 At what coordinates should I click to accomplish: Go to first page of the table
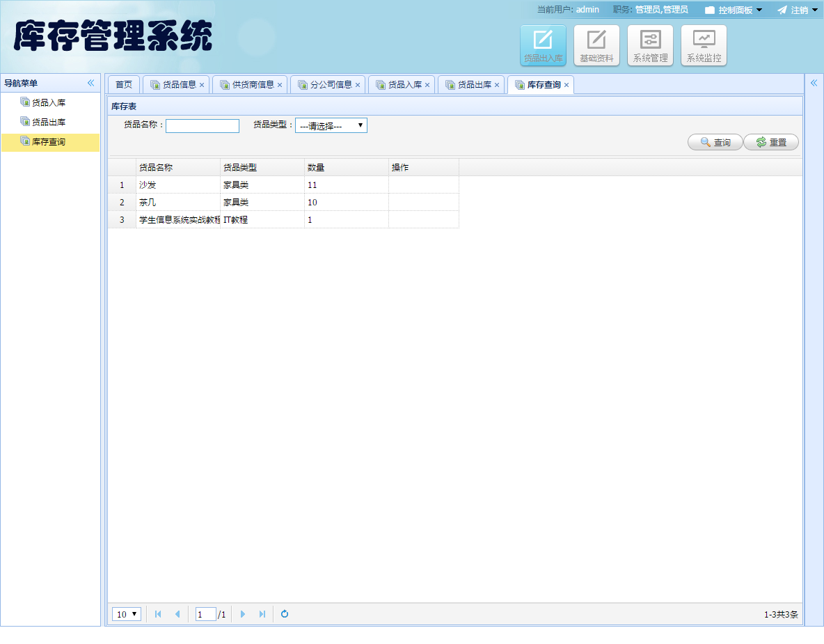158,614
